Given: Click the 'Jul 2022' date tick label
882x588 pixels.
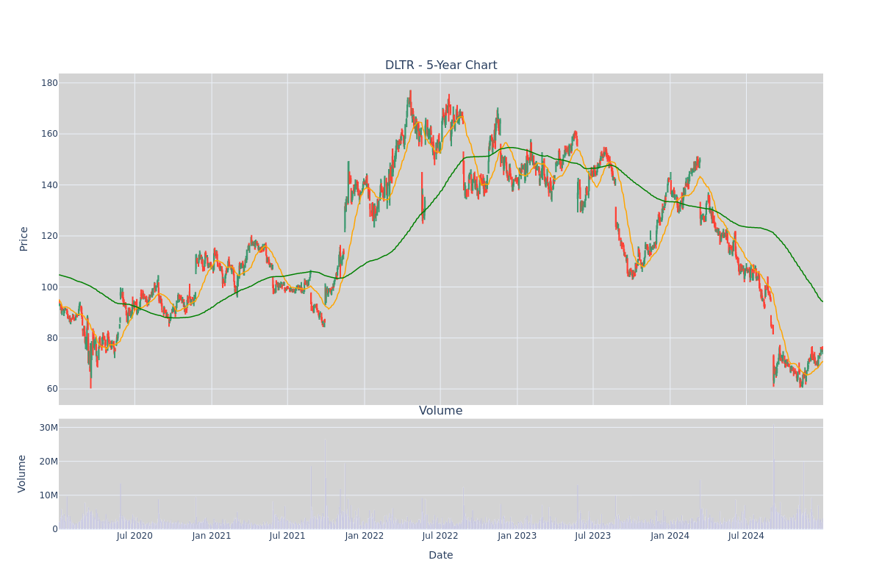Looking at the screenshot, I should point(440,536).
